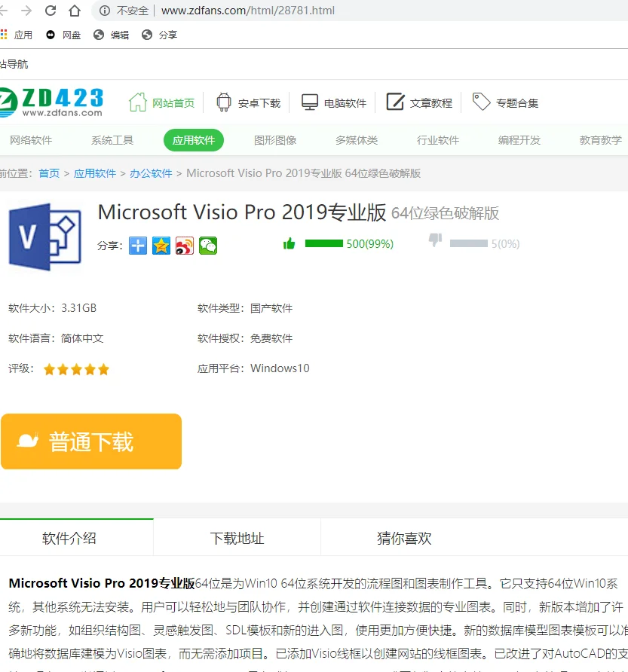Click the five-star rating
This screenshot has height=672, width=628.
(x=76, y=369)
